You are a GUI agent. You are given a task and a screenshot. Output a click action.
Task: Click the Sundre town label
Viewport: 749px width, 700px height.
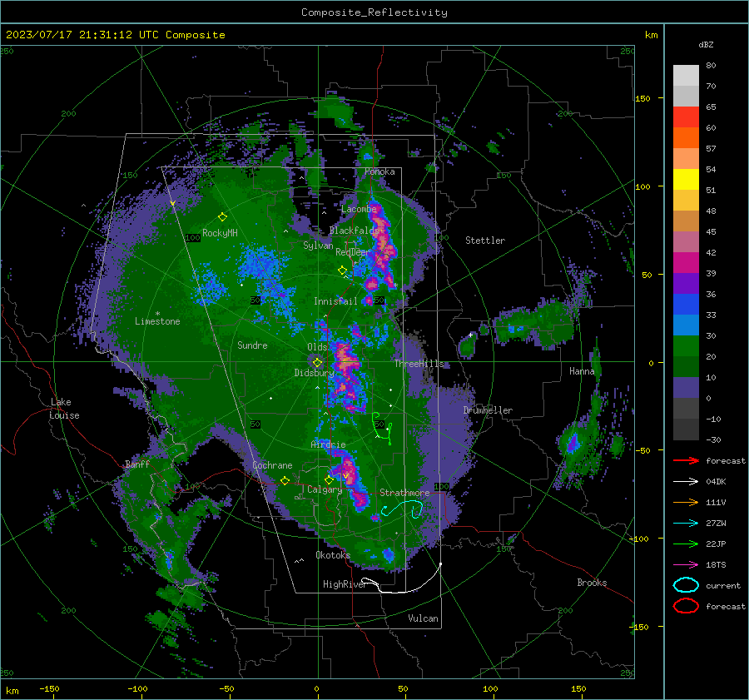pos(252,345)
